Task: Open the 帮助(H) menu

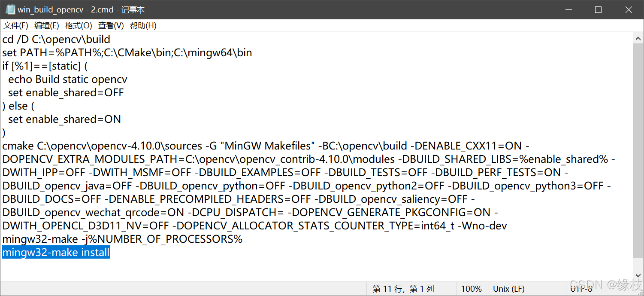Action: 142,25
